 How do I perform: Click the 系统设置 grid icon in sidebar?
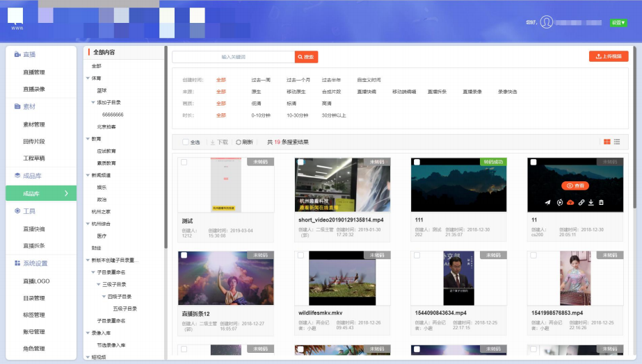pyautogui.click(x=17, y=263)
